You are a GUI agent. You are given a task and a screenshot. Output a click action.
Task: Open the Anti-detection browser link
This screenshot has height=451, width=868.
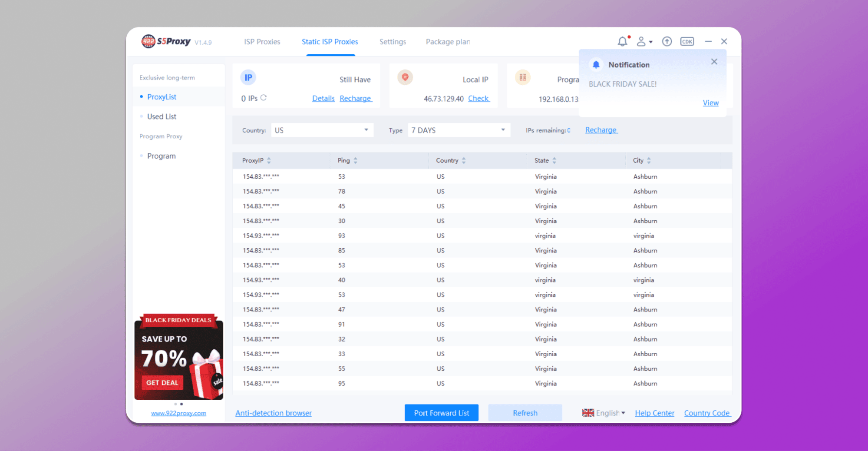pyautogui.click(x=274, y=413)
